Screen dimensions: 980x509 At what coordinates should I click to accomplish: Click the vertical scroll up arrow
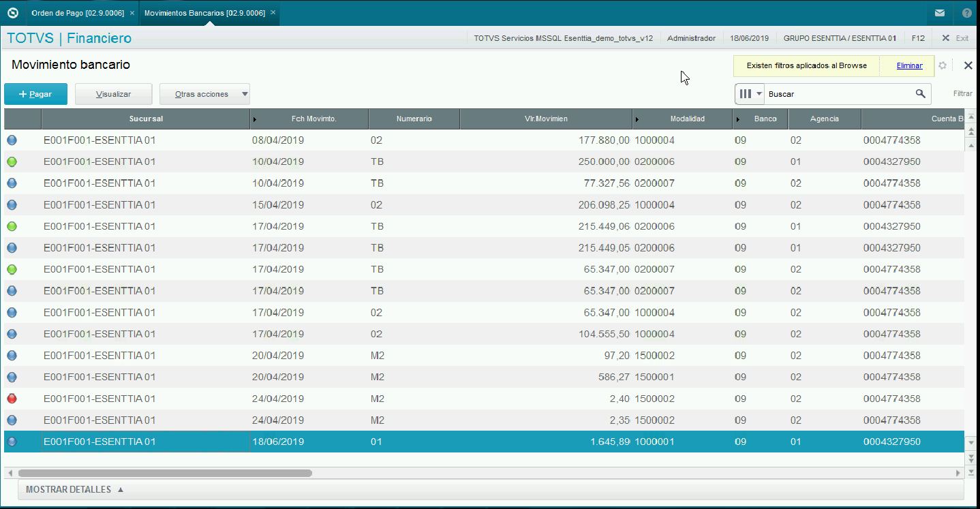coord(970,145)
